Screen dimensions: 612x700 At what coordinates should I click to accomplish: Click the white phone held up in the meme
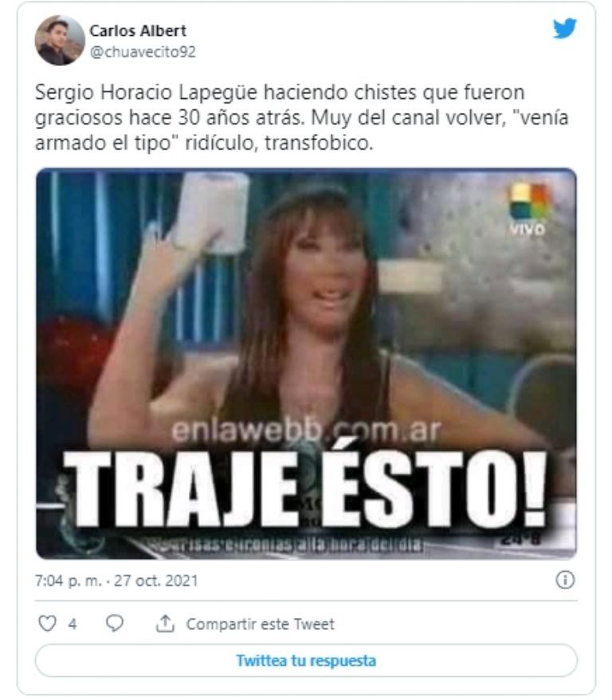click(211, 211)
